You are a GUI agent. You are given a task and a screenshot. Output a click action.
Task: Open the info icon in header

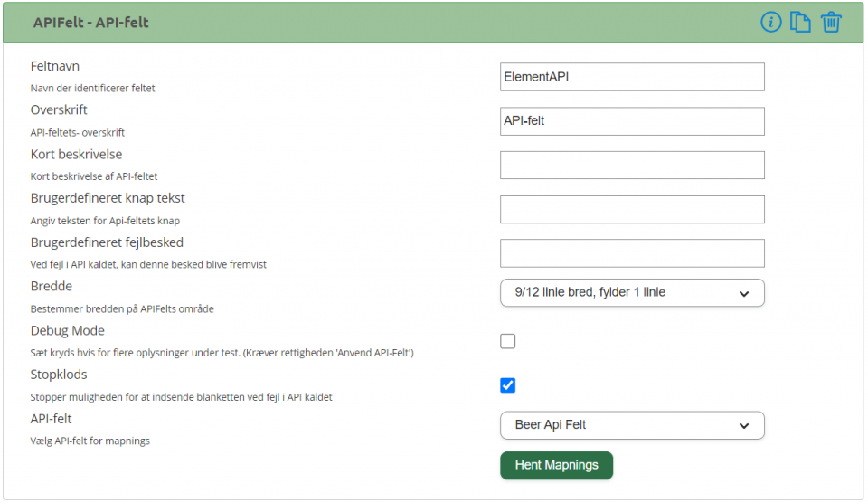[770, 22]
